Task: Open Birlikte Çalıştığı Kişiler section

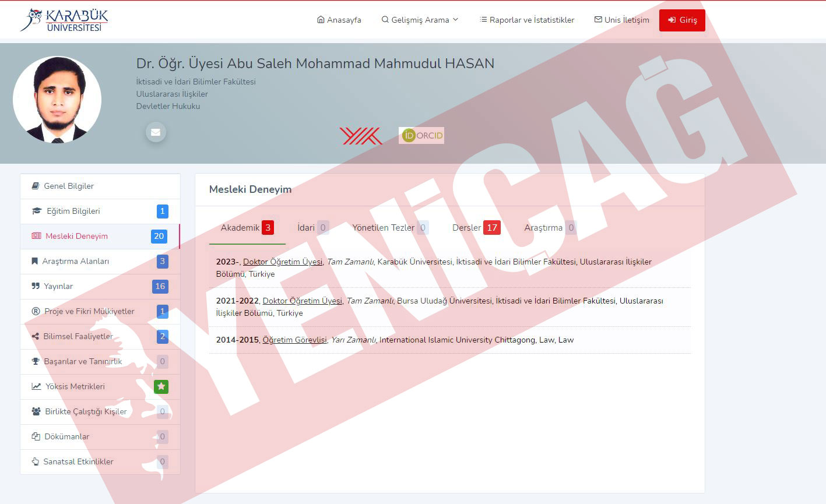Action: tap(100, 411)
